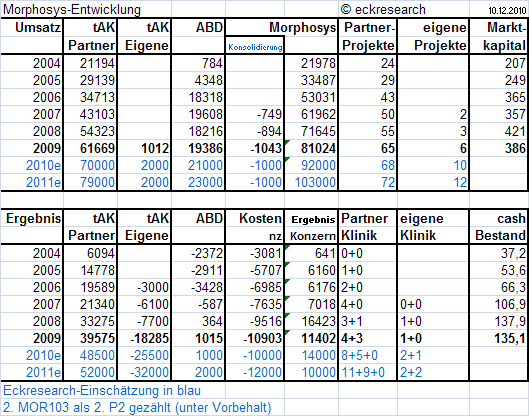
Task: Select estimate value -32000
Action: pos(149,372)
